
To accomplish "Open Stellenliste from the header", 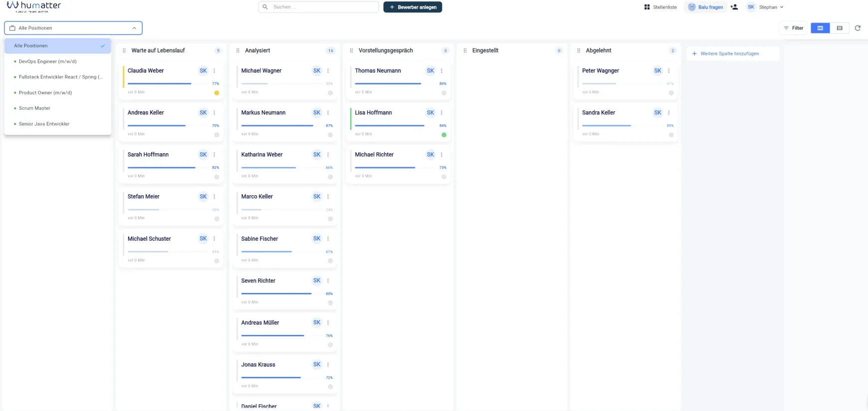I will click(x=660, y=7).
